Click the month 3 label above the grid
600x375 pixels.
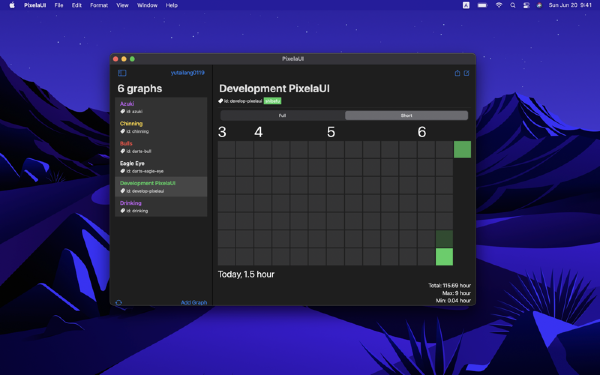pos(222,132)
